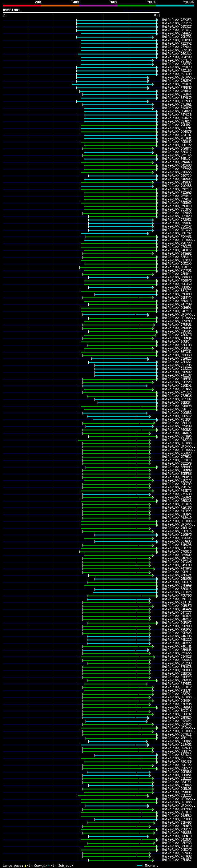Click the UniRef100_A9RD69 label

(x=177, y=203)
